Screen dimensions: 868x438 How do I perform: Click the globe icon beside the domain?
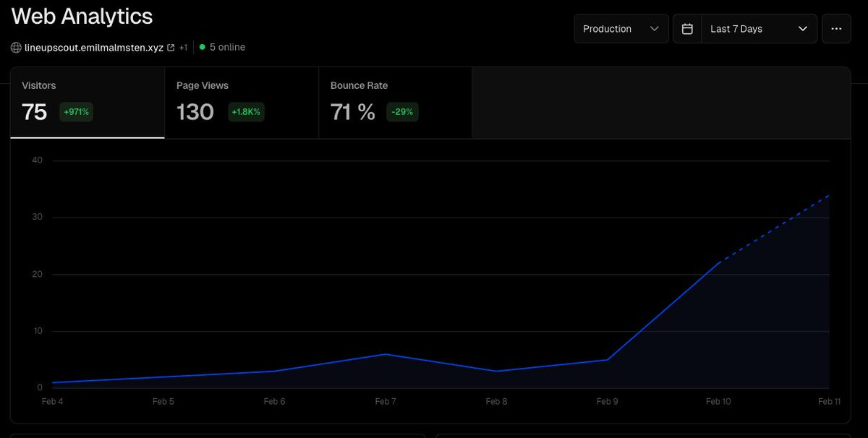pos(16,48)
